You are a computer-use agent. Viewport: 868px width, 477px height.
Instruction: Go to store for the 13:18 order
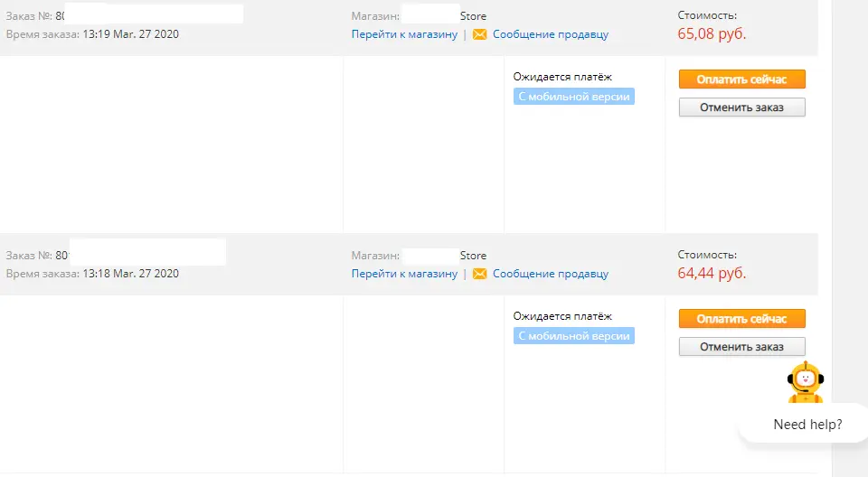405,274
